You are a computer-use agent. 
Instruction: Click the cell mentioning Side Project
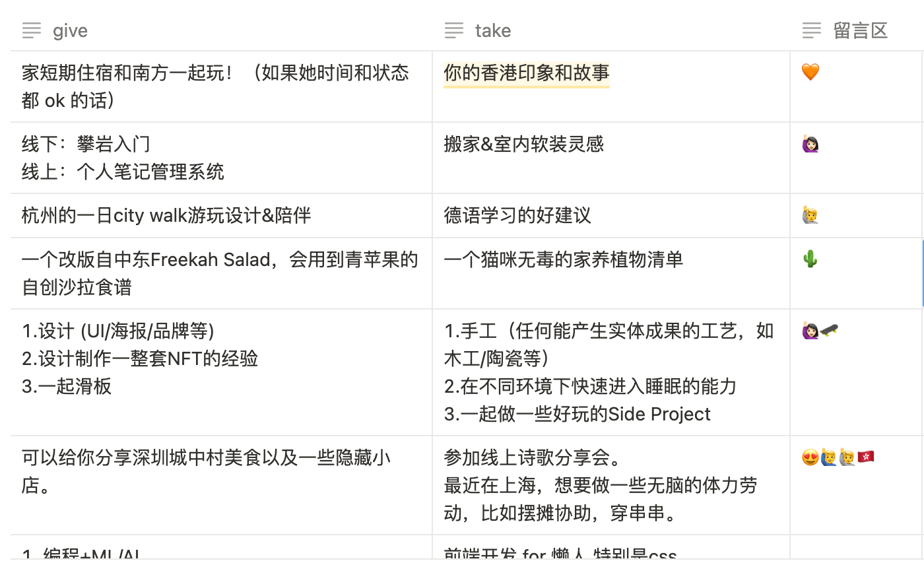coord(611,372)
